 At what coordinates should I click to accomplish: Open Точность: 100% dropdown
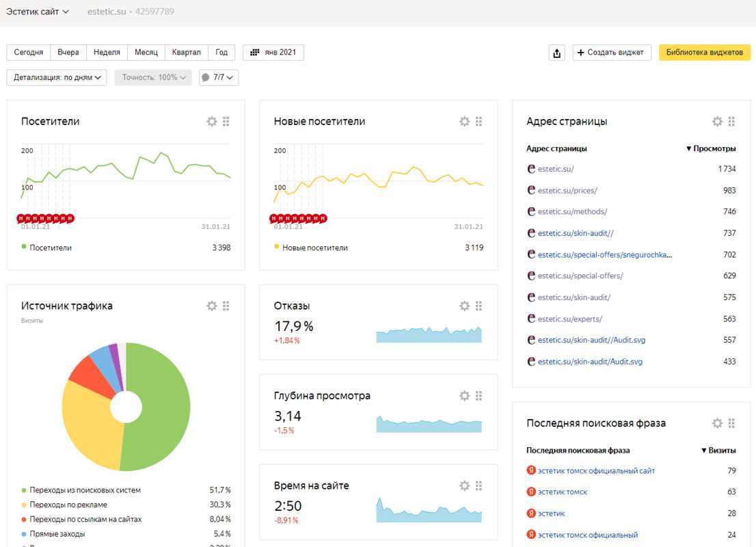click(153, 77)
